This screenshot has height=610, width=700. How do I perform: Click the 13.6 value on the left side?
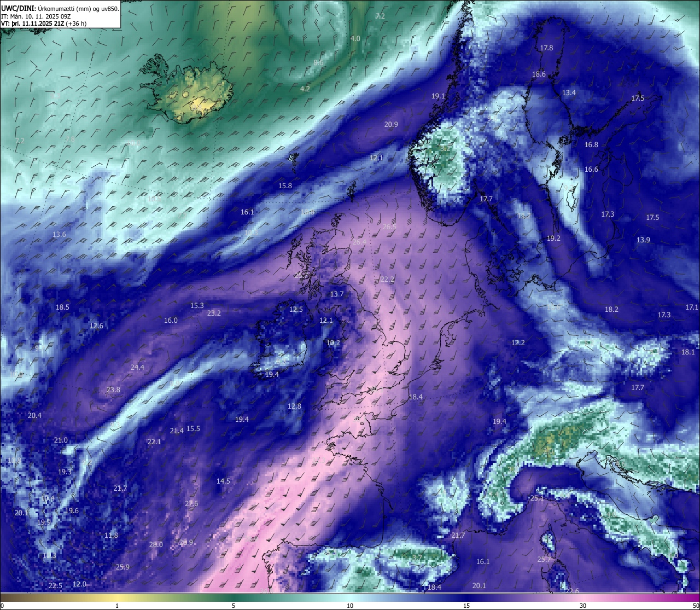coord(59,235)
